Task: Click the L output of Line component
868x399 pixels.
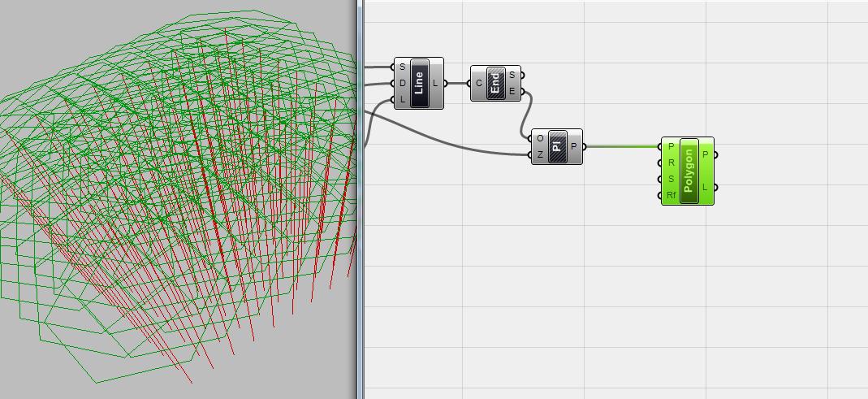Action: [x=436, y=83]
